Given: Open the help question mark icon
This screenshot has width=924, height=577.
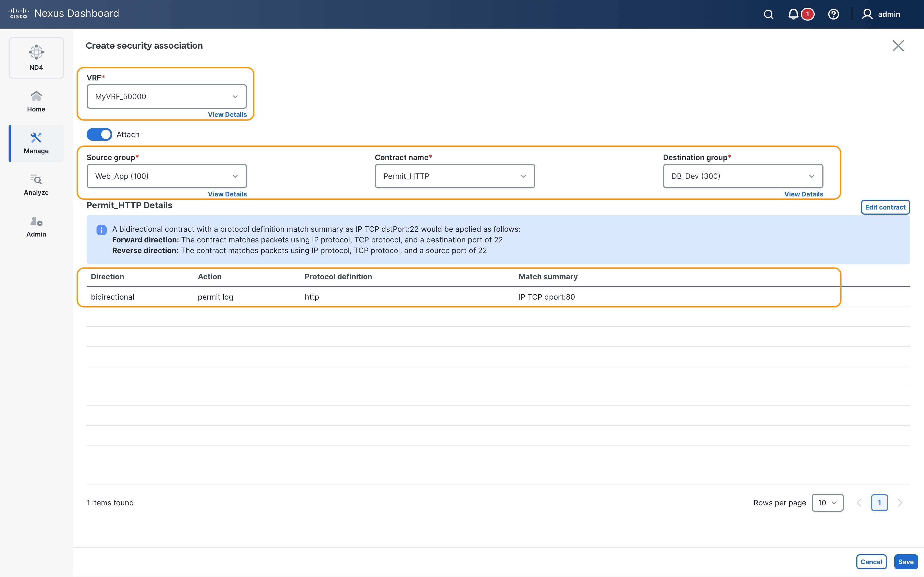Looking at the screenshot, I should pos(834,14).
